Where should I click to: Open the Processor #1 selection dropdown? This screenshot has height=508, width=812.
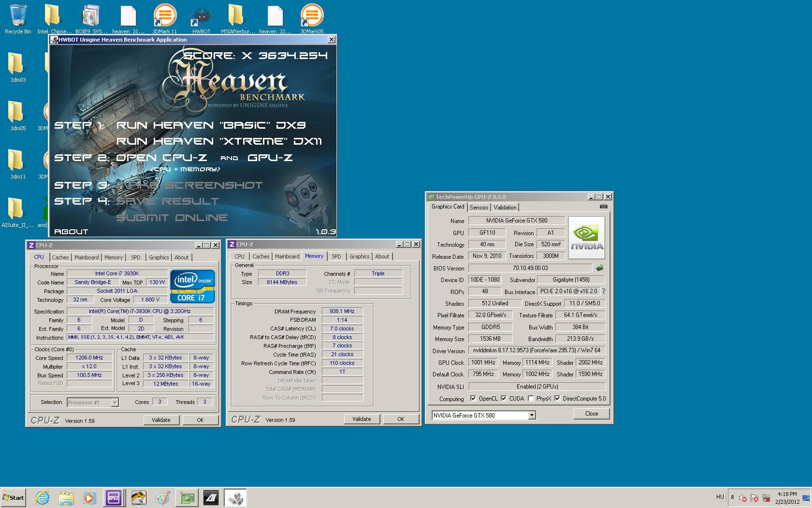pos(115,402)
